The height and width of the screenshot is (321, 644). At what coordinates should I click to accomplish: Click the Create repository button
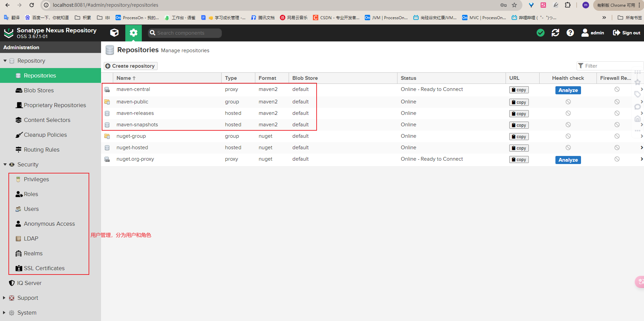(x=130, y=66)
